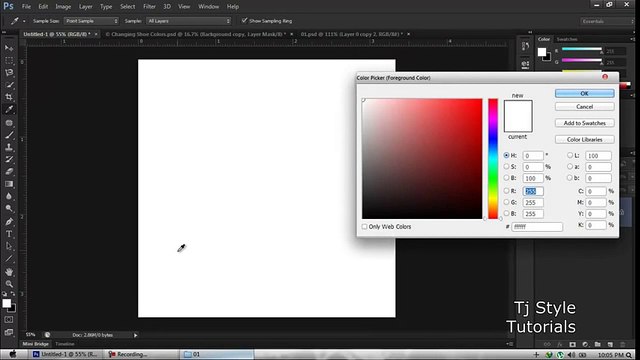The width and height of the screenshot is (640, 360).
Task: Select the R red radio button
Action: tap(506, 191)
